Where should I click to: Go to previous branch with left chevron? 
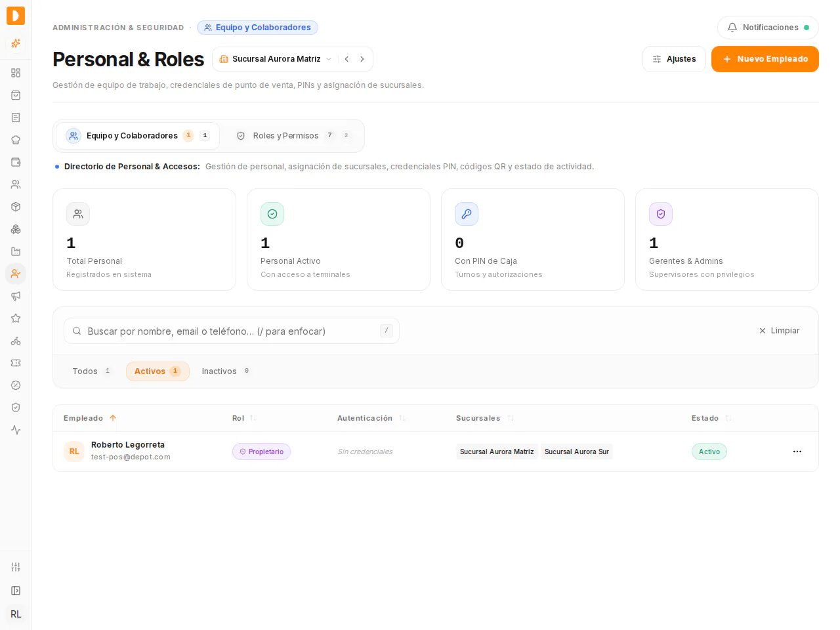click(x=346, y=59)
